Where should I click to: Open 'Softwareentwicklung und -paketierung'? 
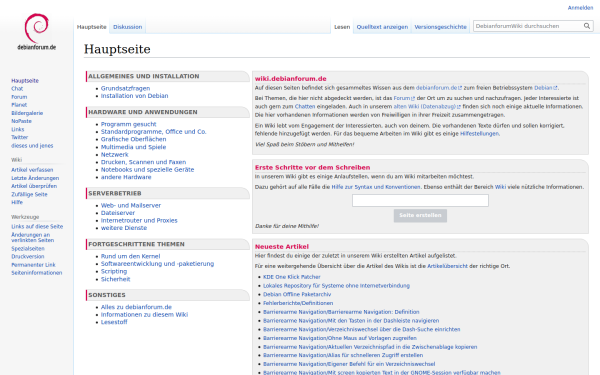pos(157,264)
